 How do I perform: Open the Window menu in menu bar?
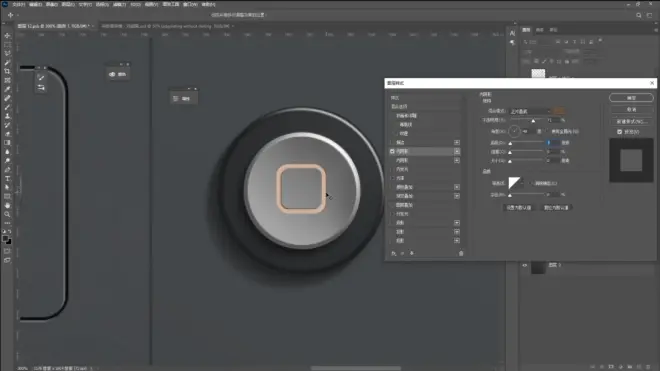point(190,4)
